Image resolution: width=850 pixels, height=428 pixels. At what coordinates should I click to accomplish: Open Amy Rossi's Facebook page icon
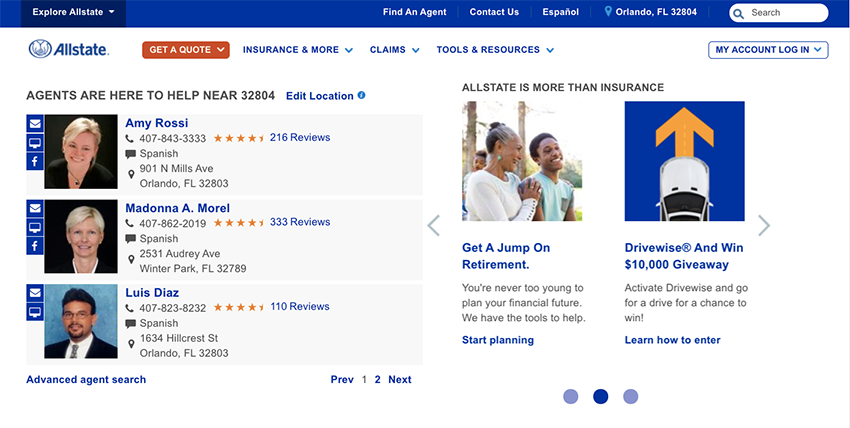tap(35, 161)
